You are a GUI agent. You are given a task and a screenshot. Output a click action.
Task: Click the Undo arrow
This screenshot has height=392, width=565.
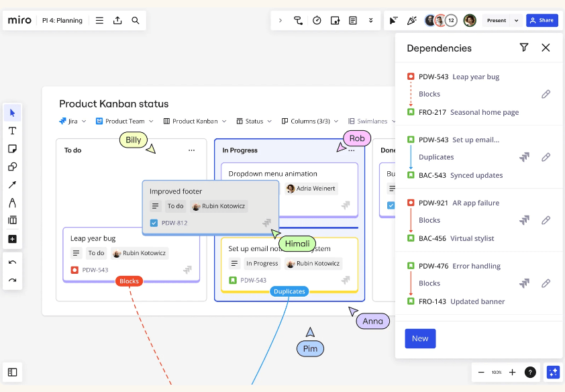click(x=12, y=262)
